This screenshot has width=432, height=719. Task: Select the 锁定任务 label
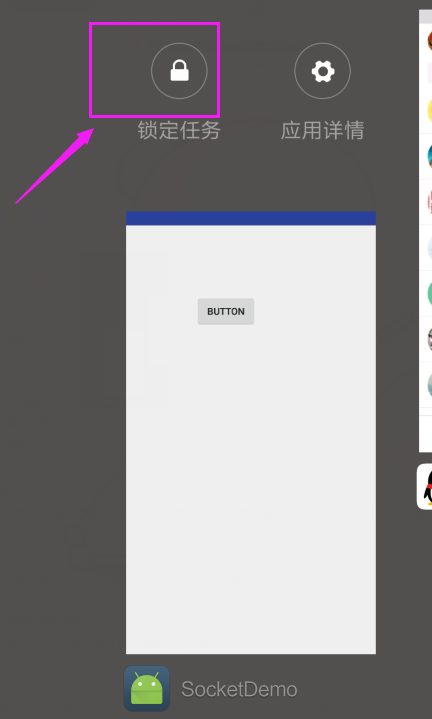(x=179, y=130)
